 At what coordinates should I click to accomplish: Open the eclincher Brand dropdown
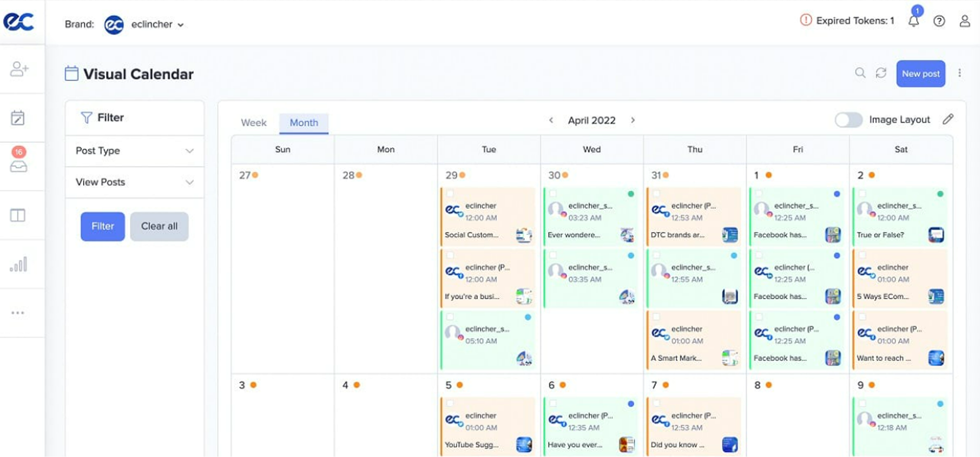click(x=157, y=24)
